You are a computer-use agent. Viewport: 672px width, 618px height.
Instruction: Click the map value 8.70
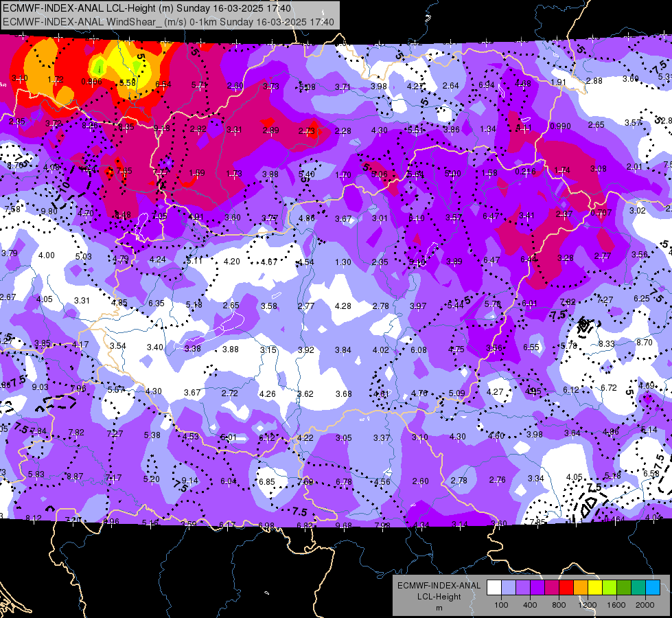tap(645, 342)
